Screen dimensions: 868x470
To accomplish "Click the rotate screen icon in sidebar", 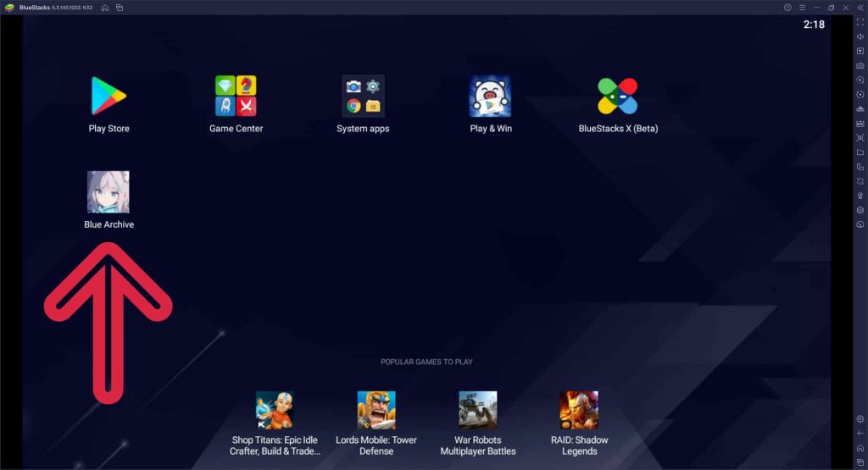I will click(x=860, y=167).
